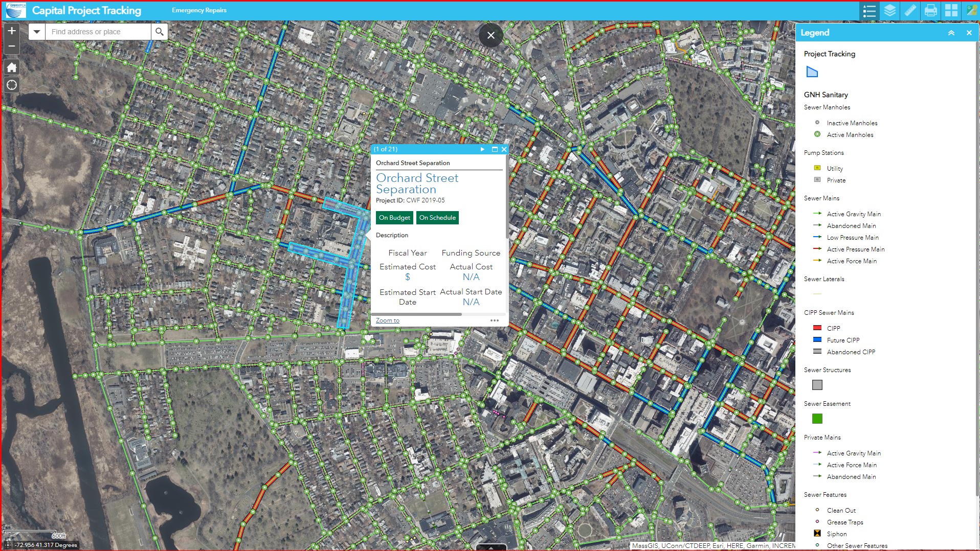Open the Basemap Gallery
The image size is (980, 551).
[951, 11]
